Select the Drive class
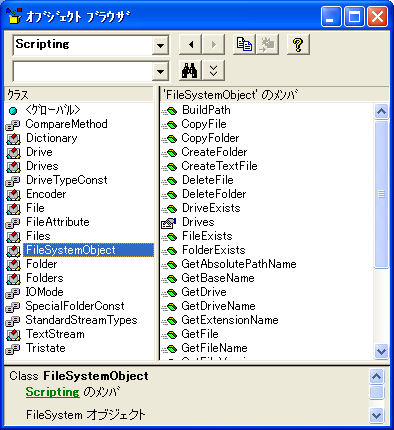394x430 pixels. click(39, 152)
